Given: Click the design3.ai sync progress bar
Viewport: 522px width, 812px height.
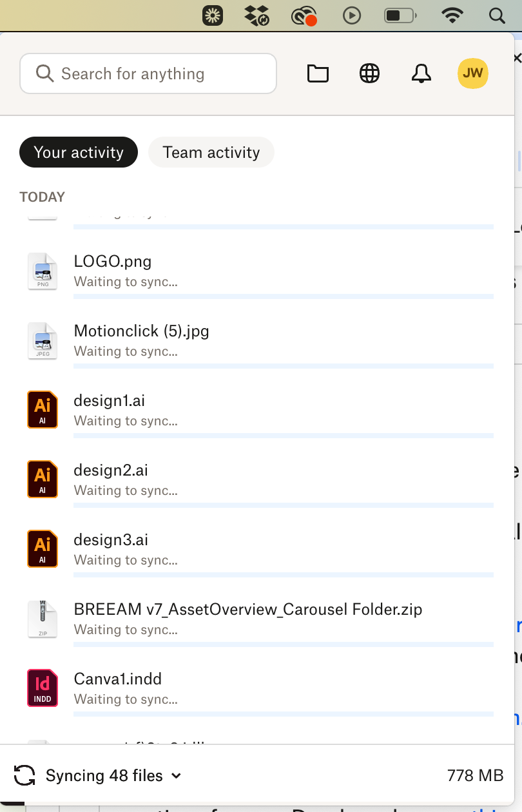Looking at the screenshot, I should 284,575.
